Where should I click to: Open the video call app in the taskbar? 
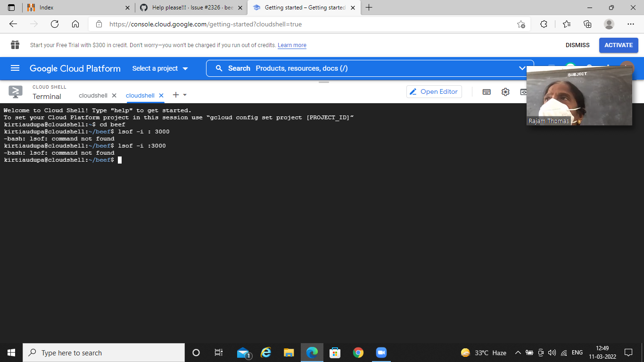coord(381,352)
